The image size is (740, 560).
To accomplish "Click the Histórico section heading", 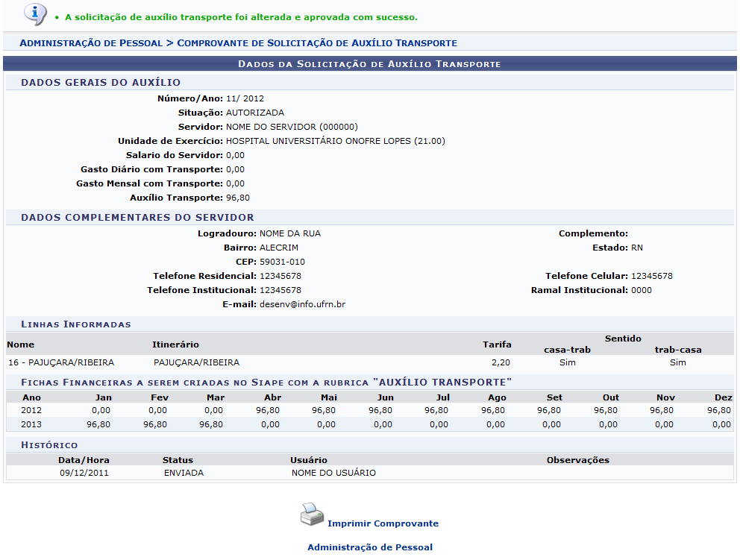I will [49, 445].
